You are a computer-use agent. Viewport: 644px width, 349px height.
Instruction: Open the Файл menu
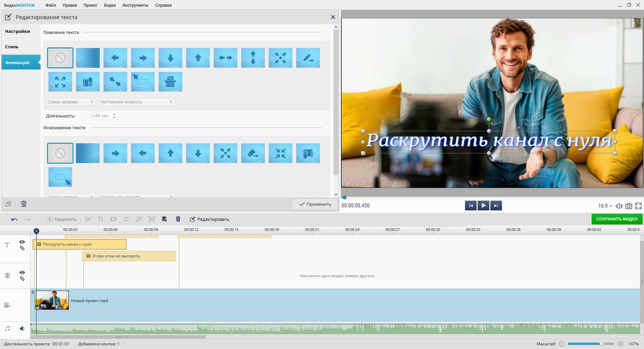51,5
